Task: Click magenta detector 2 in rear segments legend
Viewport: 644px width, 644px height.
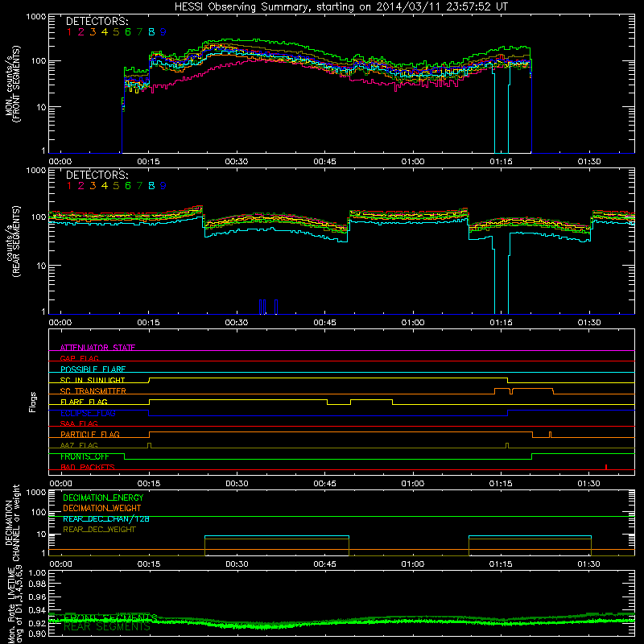Action: pyautogui.click(x=81, y=186)
